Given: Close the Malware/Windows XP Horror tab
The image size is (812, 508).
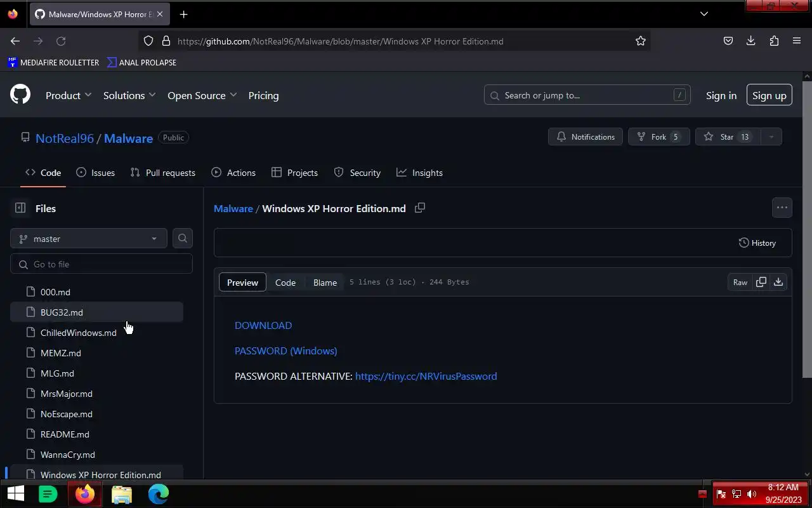Looking at the screenshot, I should (159, 14).
